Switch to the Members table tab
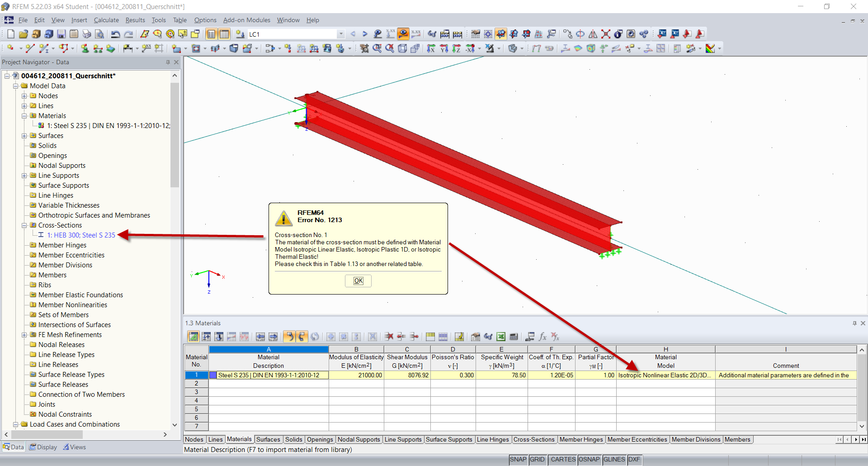Viewport: 868px width, 466px height. [x=737, y=439]
